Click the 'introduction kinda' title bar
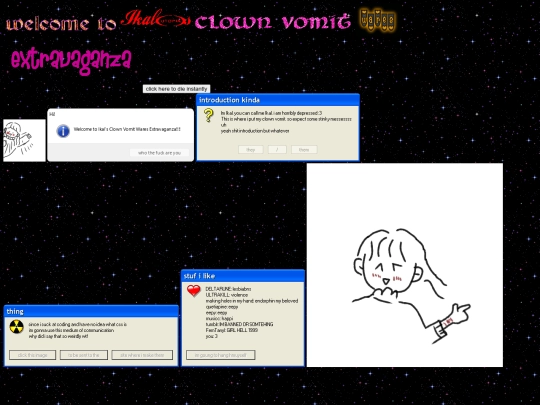 pyautogui.click(x=278, y=100)
